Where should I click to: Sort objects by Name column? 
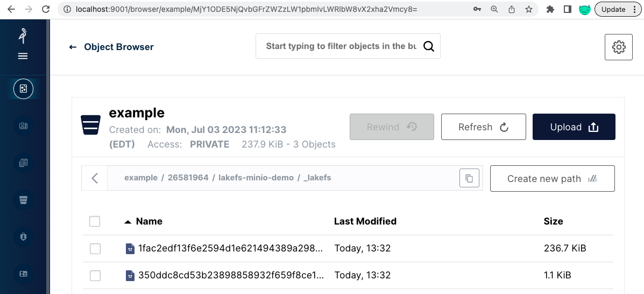coord(148,221)
